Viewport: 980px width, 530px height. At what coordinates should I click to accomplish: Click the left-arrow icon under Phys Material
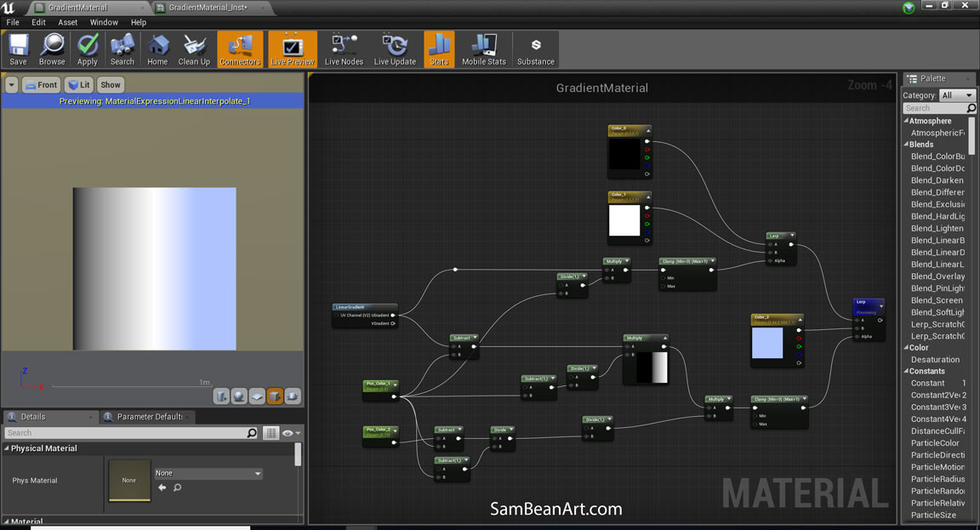point(162,487)
